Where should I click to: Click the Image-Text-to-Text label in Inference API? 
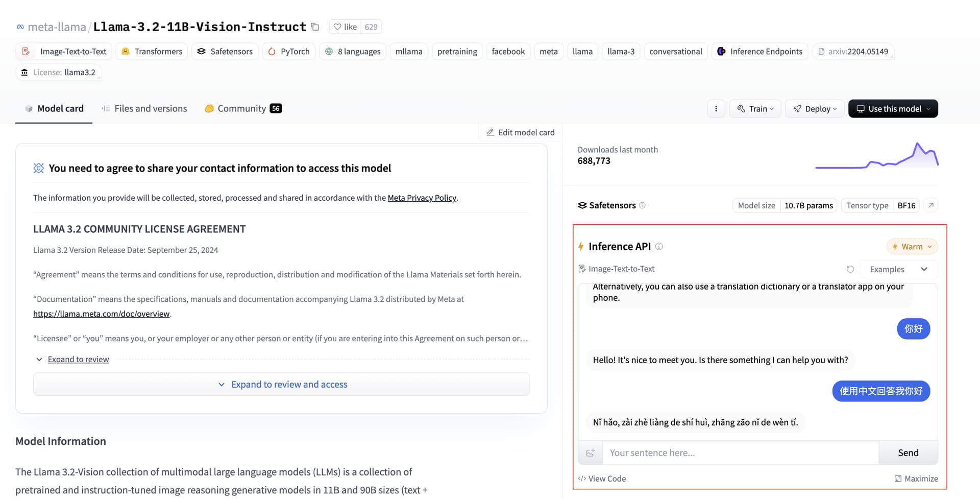tap(616, 269)
